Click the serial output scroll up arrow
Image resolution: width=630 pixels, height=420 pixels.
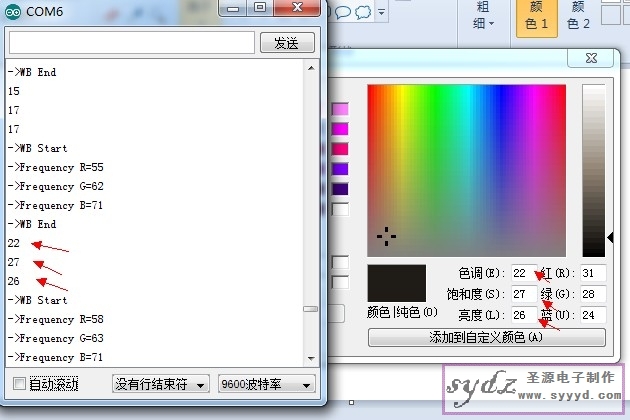[311, 68]
